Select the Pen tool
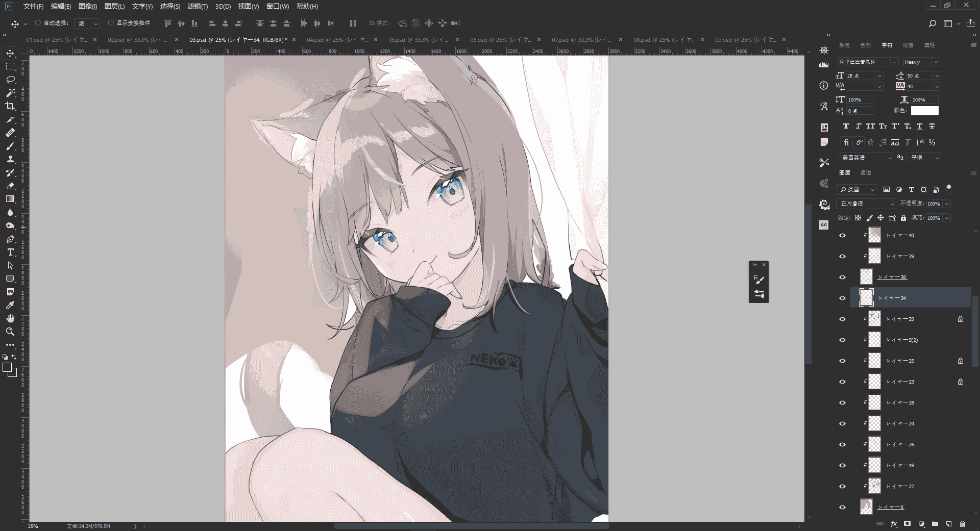 pos(10,239)
